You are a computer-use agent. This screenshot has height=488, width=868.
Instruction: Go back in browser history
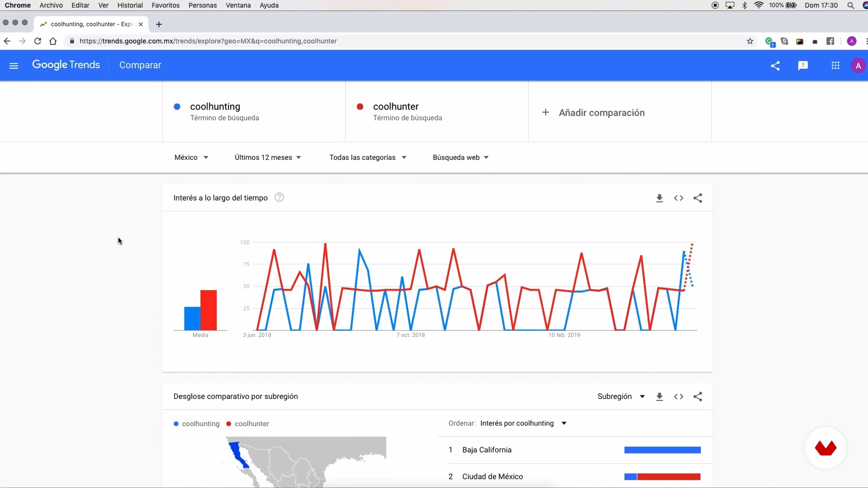point(7,41)
